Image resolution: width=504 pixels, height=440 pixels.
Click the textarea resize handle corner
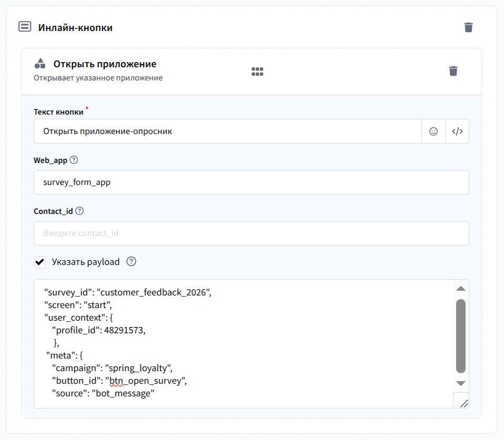click(463, 403)
